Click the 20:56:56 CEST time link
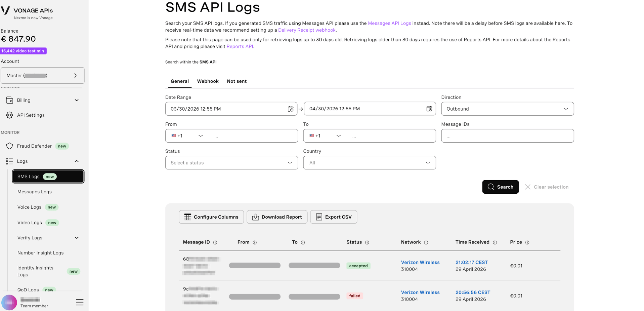 (x=473, y=293)
